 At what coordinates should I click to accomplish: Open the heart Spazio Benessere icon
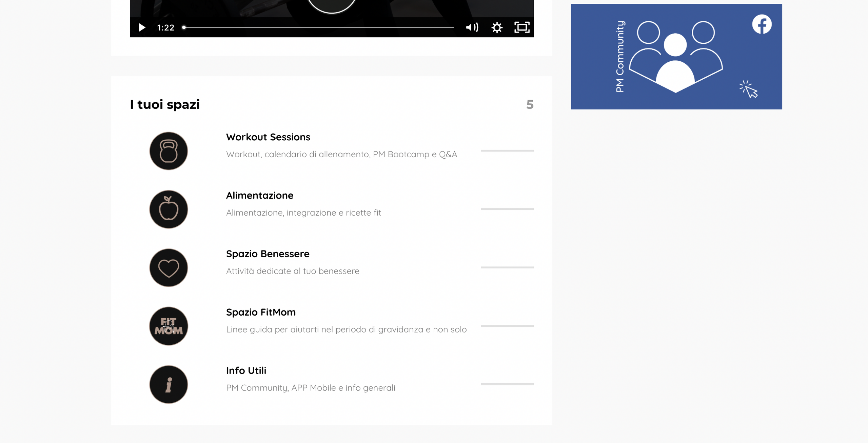[x=169, y=268]
